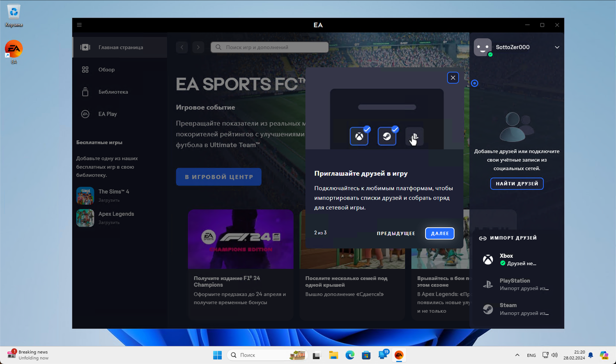Open the EA desktop shortcut
Image resolution: width=616 pixels, height=364 pixels.
tap(14, 52)
